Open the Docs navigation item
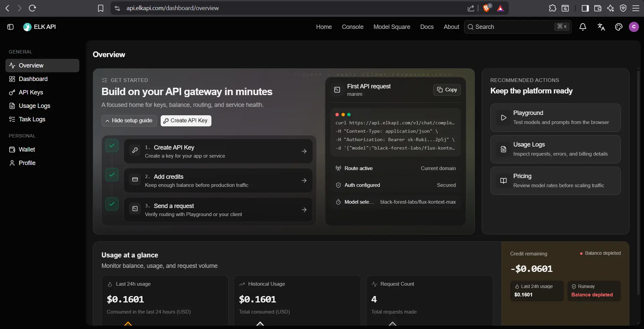 427,27
